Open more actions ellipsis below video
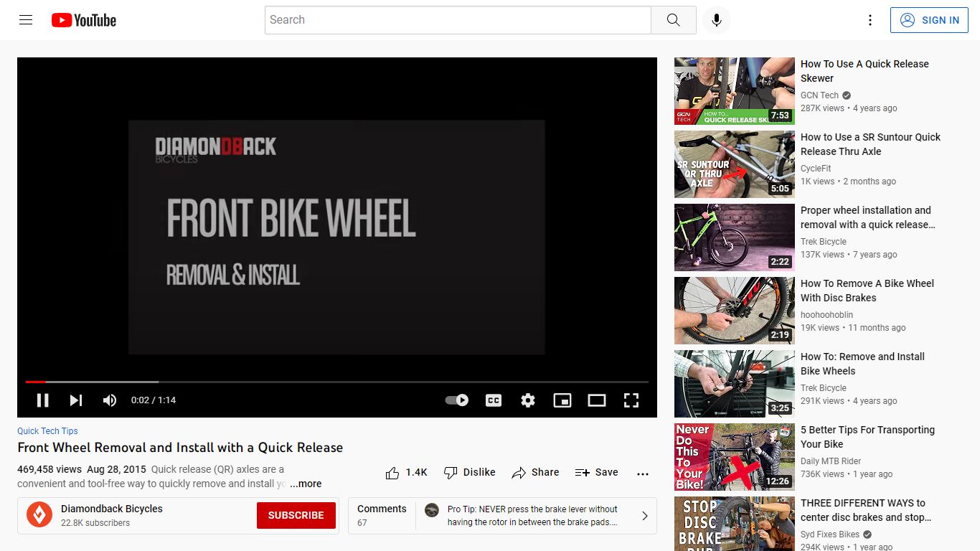Image resolution: width=980 pixels, height=551 pixels. pyautogui.click(x=643, y=474)
